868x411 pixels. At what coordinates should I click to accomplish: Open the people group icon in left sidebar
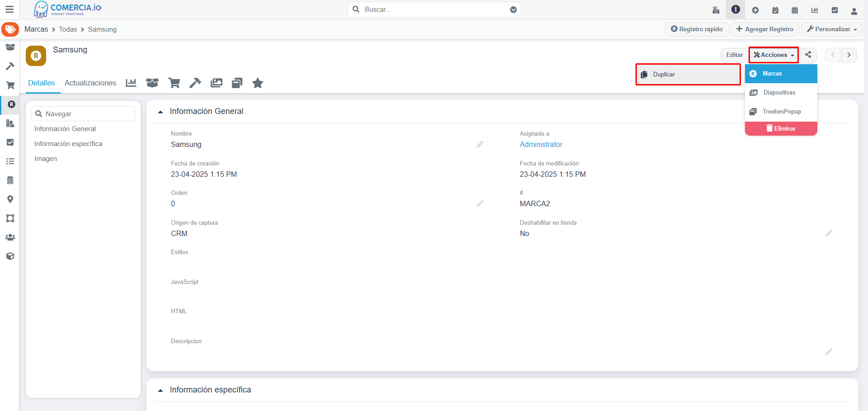click(10, 237)
